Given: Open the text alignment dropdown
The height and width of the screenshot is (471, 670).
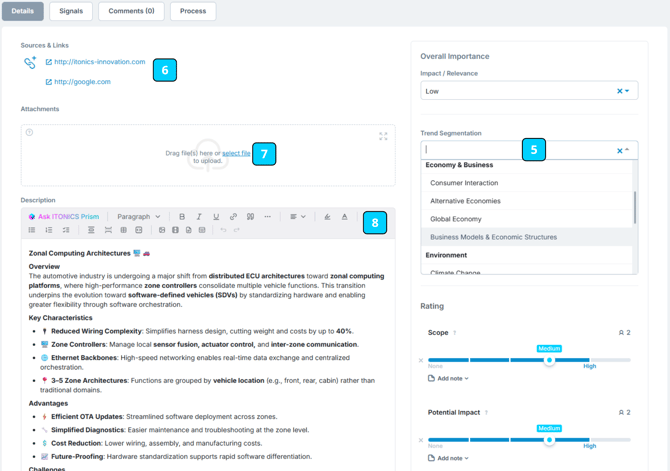Looking at the screenshot, I should point(297,217).
